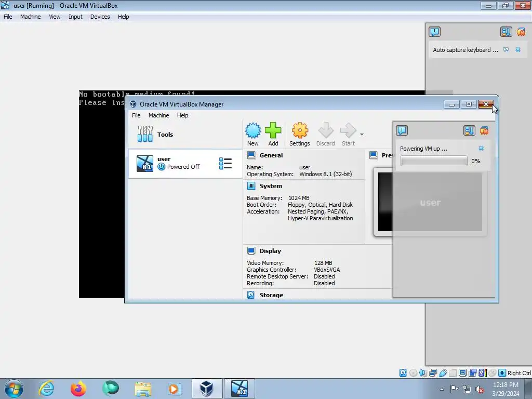Open Help menu in running VM window
This screenshot has height=399, width=532.
[x=124, y=17]
